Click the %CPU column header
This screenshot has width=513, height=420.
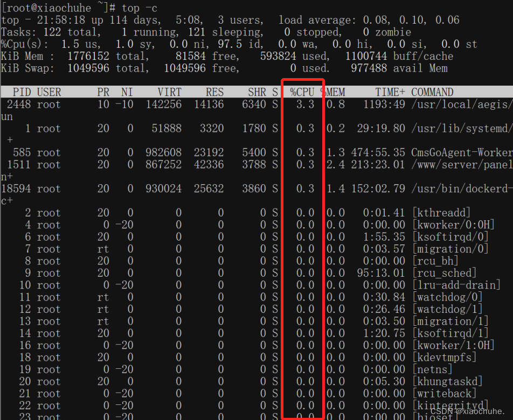pos(302,92)
